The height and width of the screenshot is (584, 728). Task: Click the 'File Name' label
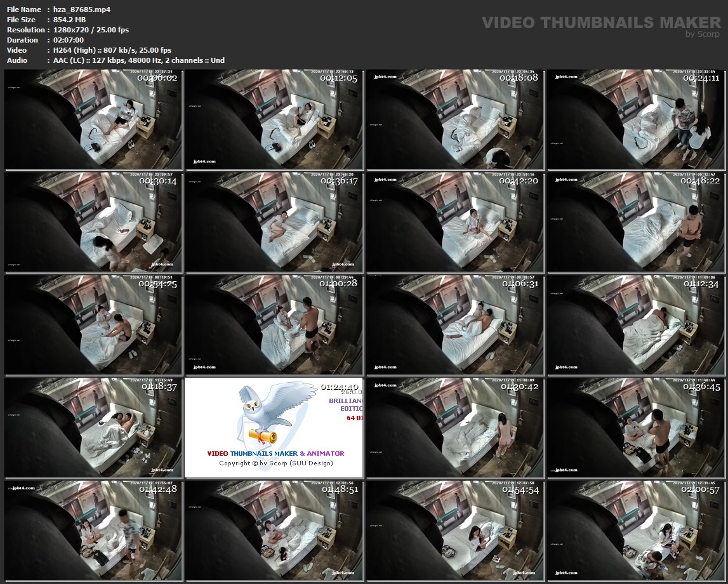(x=24, y=10)
